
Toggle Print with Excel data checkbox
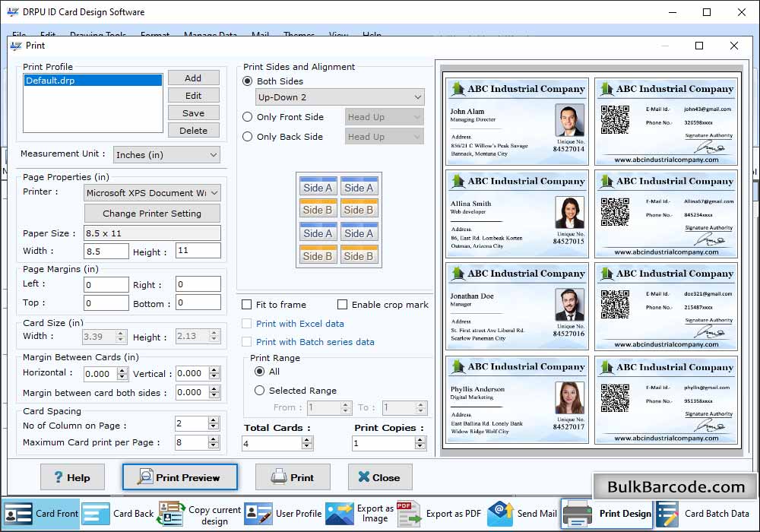(x=247, y=323)
